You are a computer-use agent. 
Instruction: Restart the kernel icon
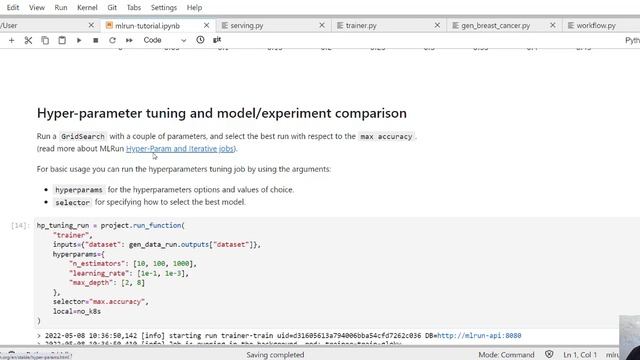click(x=112, y=40)
